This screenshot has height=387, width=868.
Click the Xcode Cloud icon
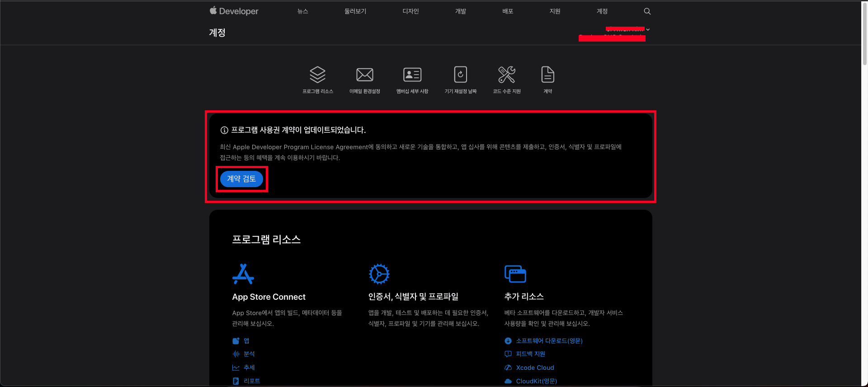click(x=508, y=368)
